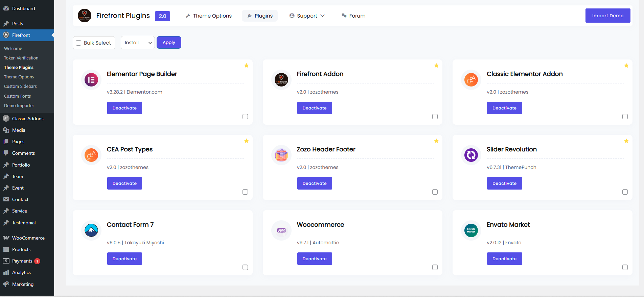This screenshot has width=644, height=297.
Task: Click the Woocommerce plugin logo icon
Action: [281, 230]
